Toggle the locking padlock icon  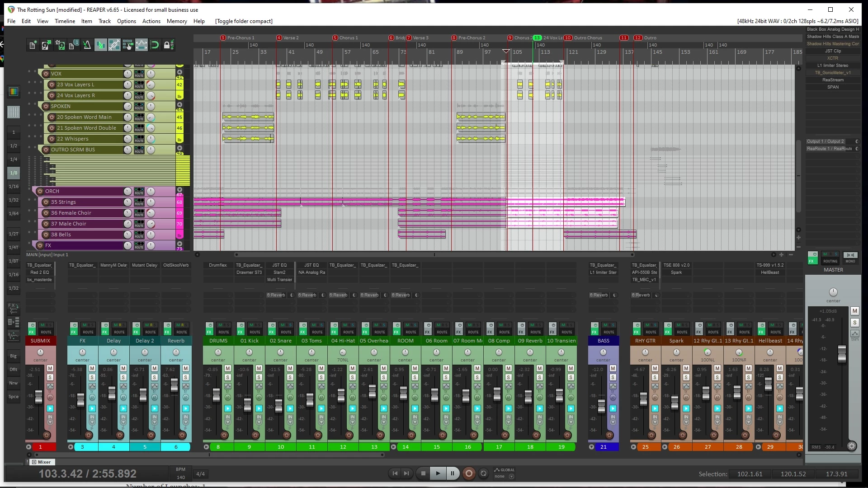[x=167, y=45]
